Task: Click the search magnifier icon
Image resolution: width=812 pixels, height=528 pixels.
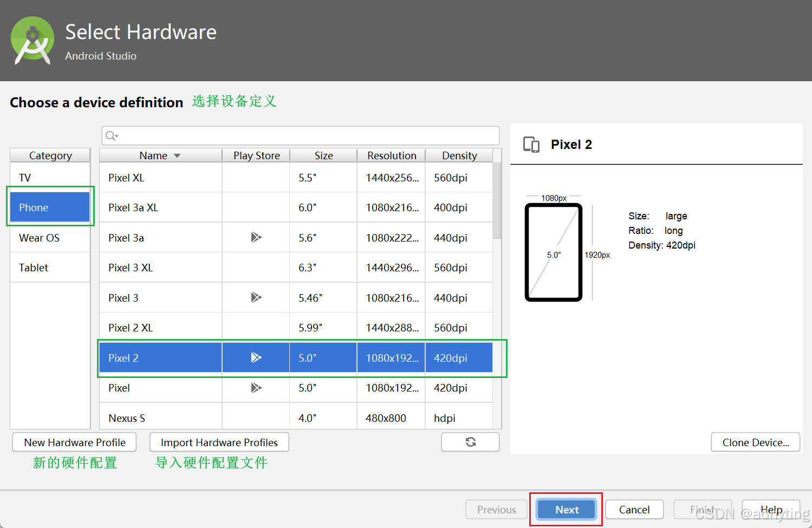Action: tap(111, 135)
